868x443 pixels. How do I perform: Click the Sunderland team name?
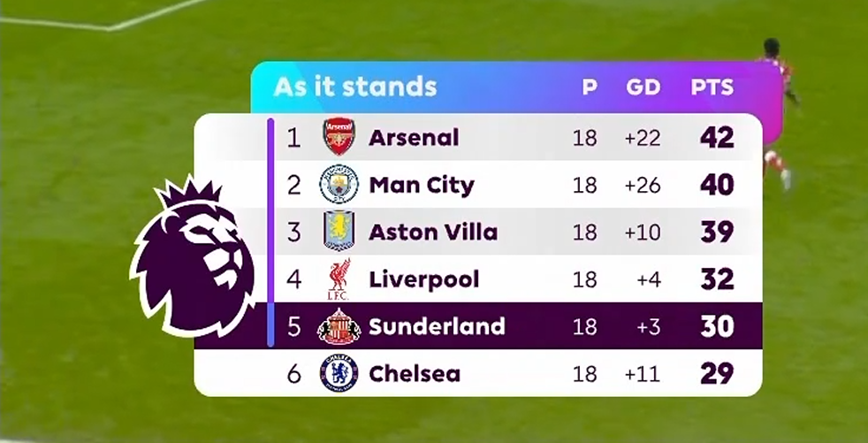pyautogui.click(x=437, y=326)
